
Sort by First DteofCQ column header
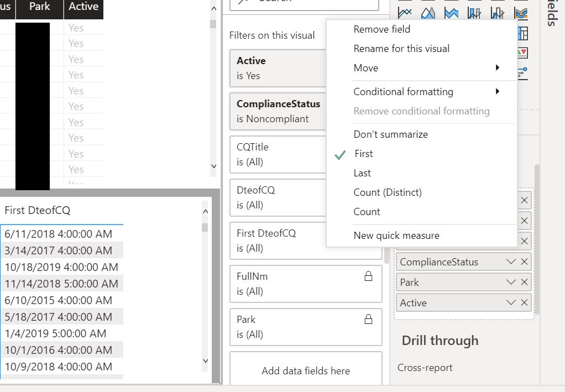[38, 210]
